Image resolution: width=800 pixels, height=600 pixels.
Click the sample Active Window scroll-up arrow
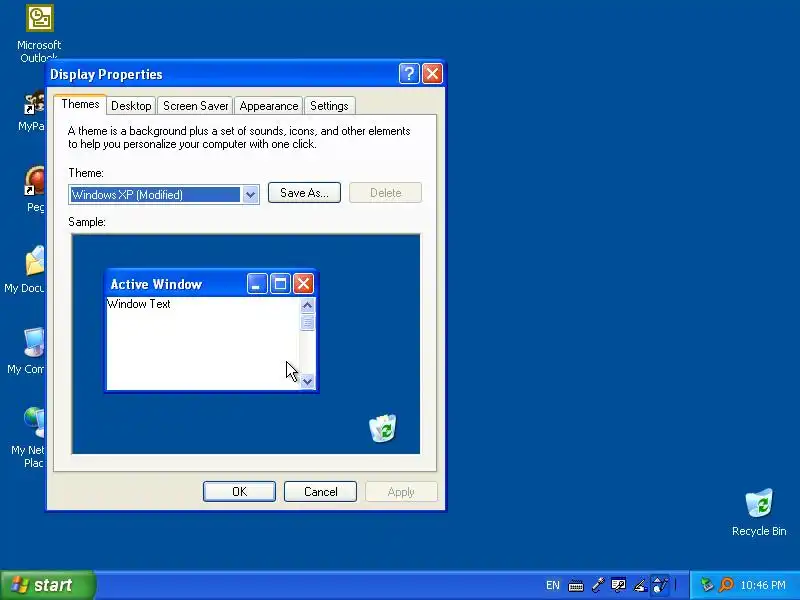307,306
